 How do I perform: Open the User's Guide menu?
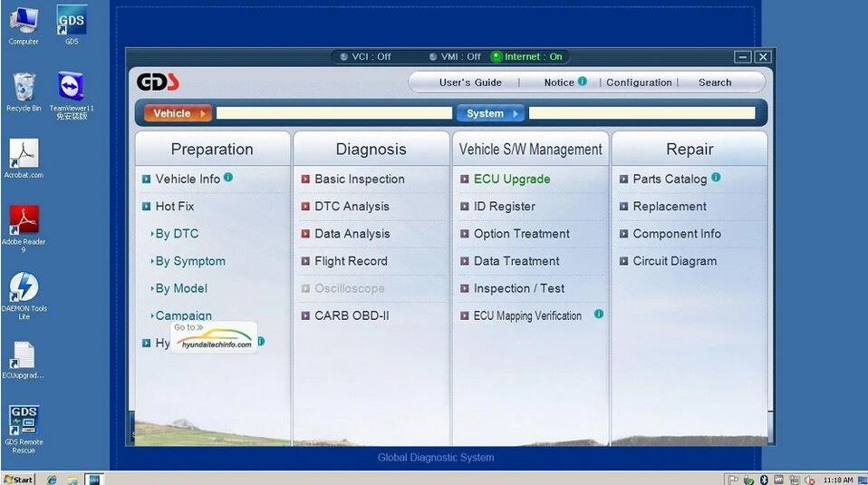click(470, 82)
